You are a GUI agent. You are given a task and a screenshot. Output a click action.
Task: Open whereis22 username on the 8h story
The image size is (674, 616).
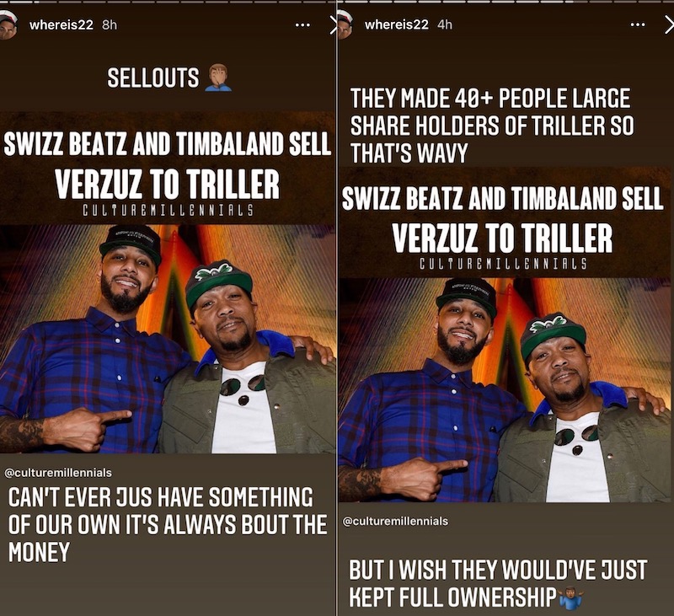point(61,25)
